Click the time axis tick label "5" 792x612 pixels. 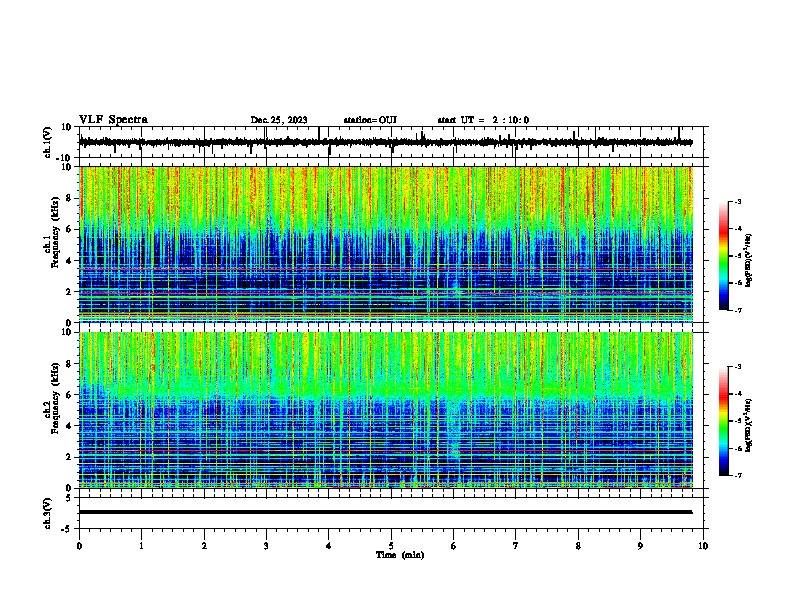coord(391,546)
